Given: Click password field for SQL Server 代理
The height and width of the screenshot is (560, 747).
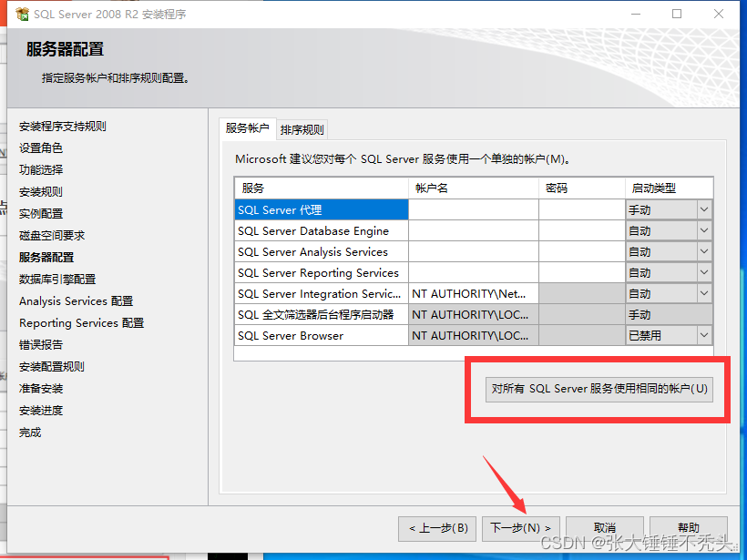Looking at the screenshot, I should coord(582,209).
